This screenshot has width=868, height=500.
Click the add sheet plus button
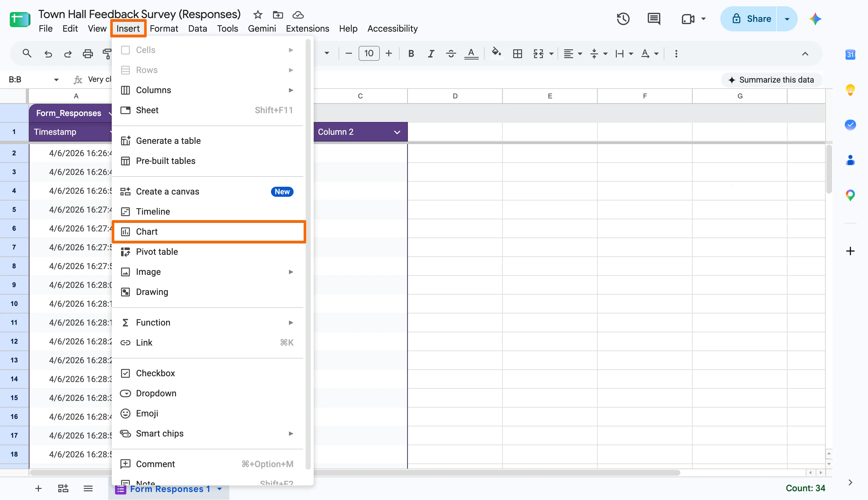(x=38, y=488)
